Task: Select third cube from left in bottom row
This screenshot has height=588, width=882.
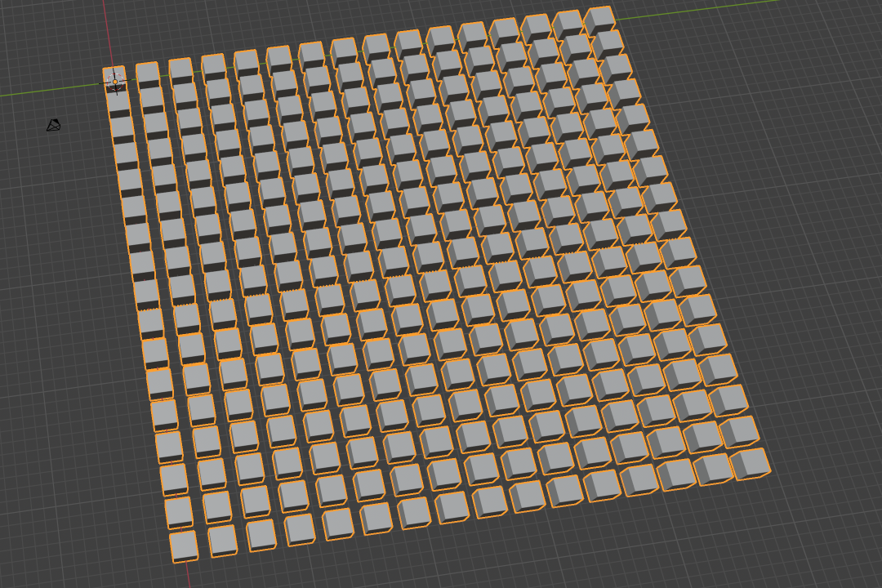Action: [x=261, y=534]
